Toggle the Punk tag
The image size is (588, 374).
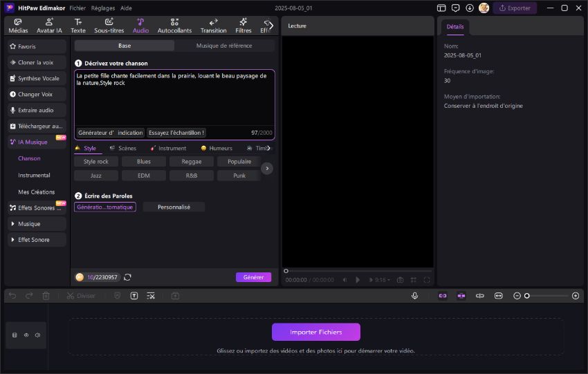(239, 176)
